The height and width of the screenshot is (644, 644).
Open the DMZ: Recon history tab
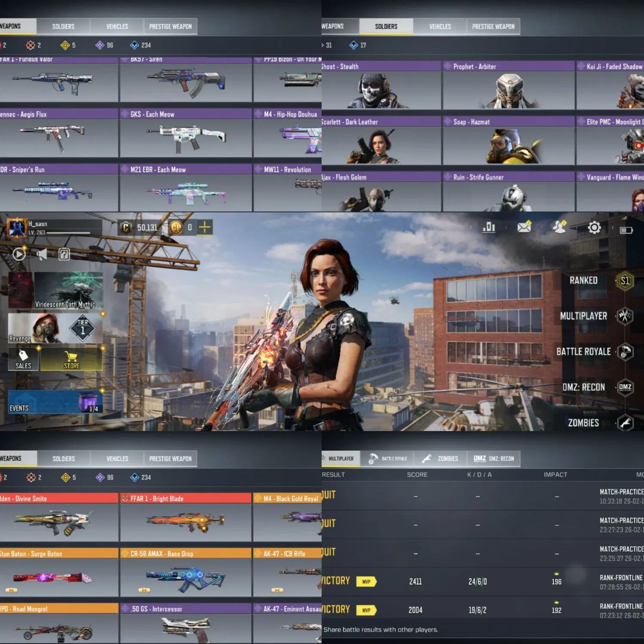click(x=494, y=459)
